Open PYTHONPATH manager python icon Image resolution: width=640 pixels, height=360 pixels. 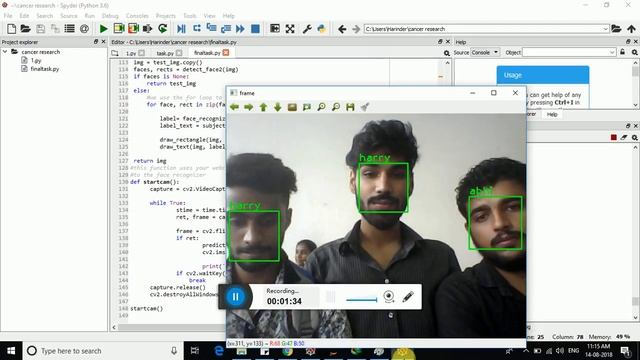[x=322, y=29]
